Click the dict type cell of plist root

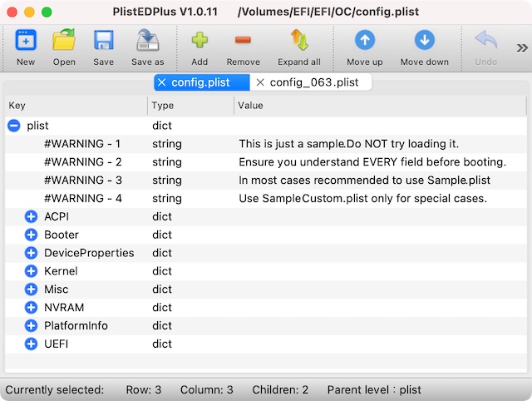click(162, 126)
